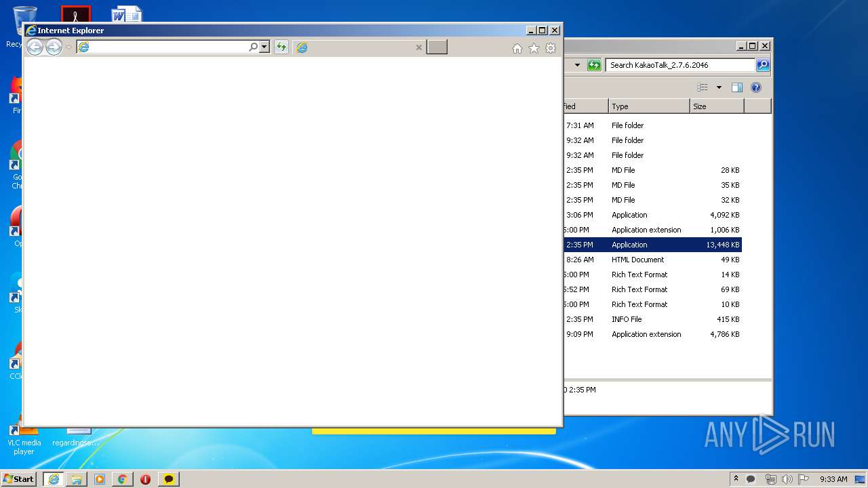Click the Internet Explorer Home icon
This screenshot has height=488, width=868.
point(517,48)
